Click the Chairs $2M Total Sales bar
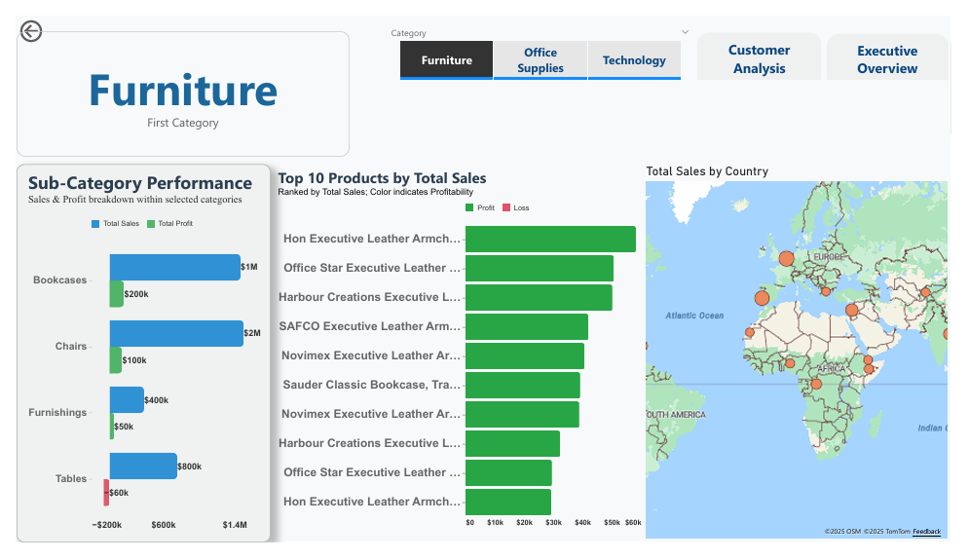 [x=176, y=333]
